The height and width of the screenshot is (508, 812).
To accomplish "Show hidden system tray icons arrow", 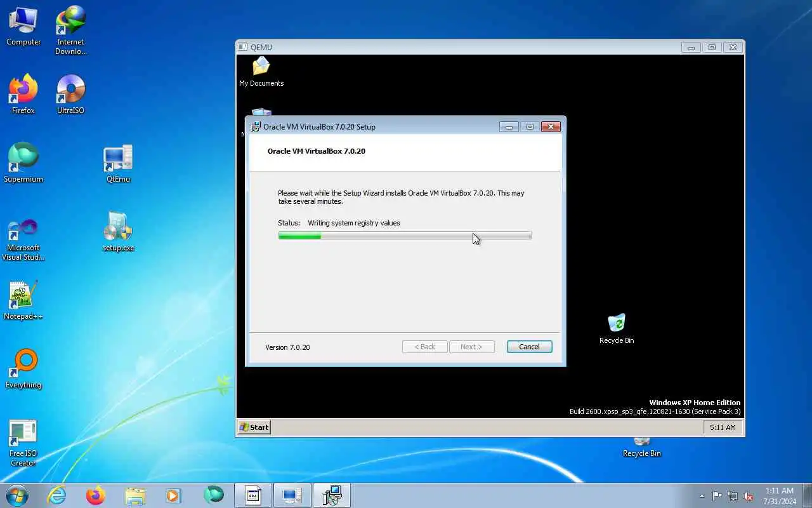I will [702, 496].
